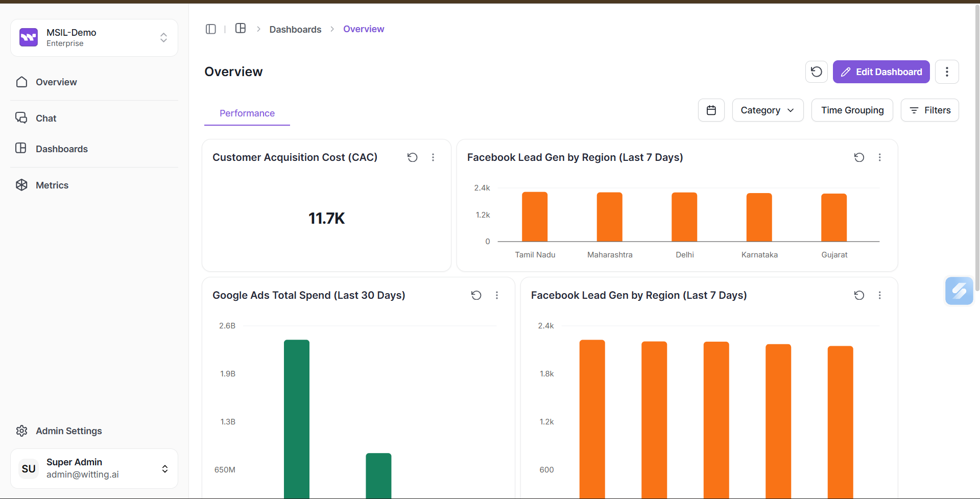Expand the Category dropdown
Screen dimensions: 980x499
point(767,110)
